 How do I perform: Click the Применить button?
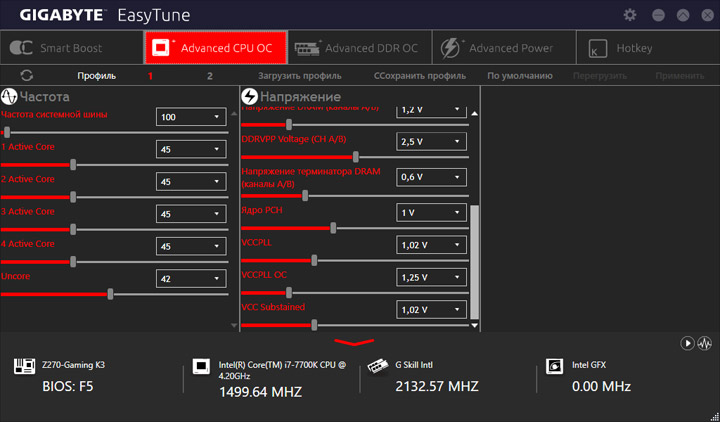680,76
